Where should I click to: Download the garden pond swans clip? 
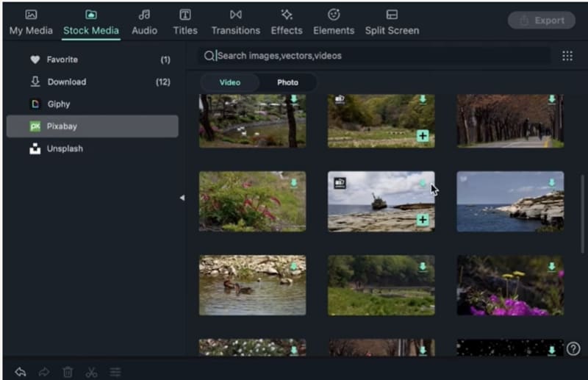pyautogui.click(x=293, y=98)
